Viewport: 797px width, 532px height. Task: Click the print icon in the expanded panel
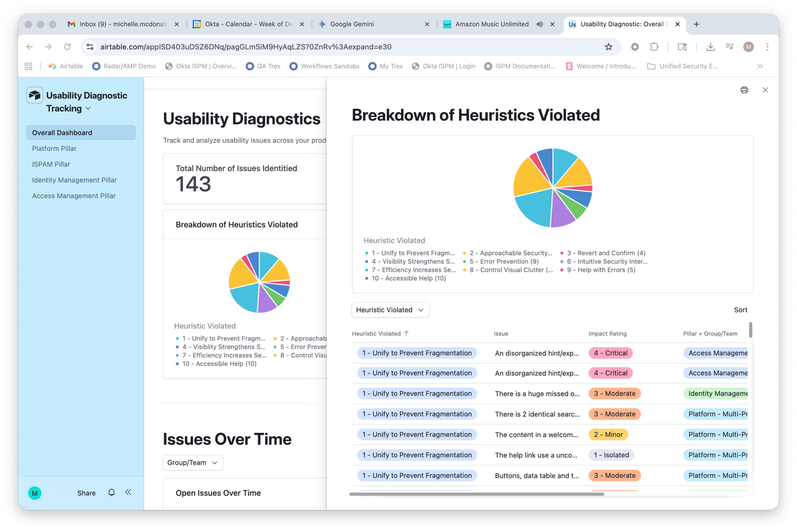tap(744, 90)
